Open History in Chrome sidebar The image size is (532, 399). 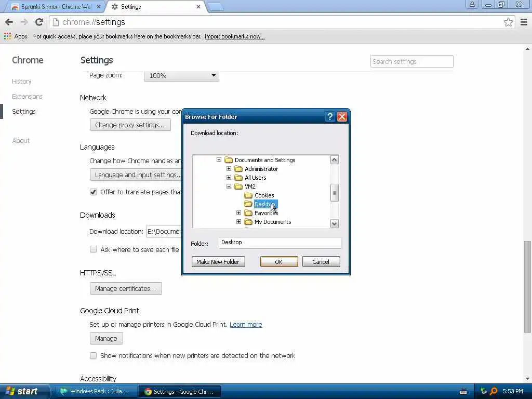pyautogui.click(x=22, y=82)
